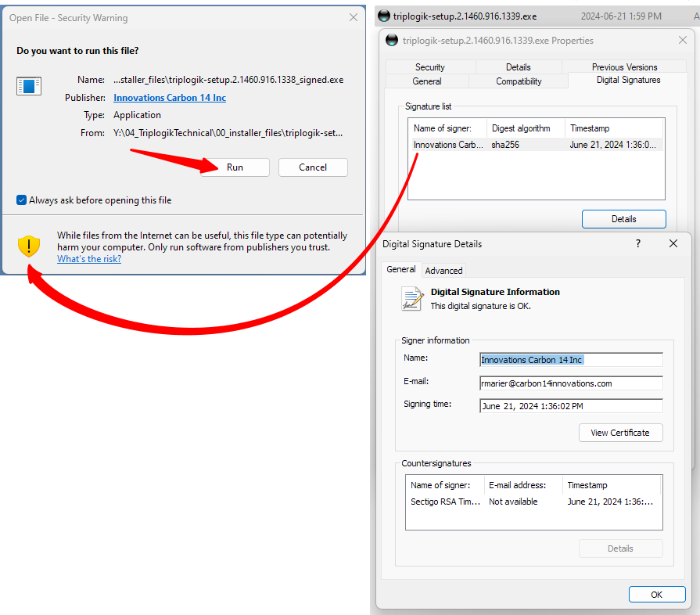Image resolution: width=700 pixels, height=615 pixels.
Task: Click Details button under Signature list
Action: tap(623, 219)
